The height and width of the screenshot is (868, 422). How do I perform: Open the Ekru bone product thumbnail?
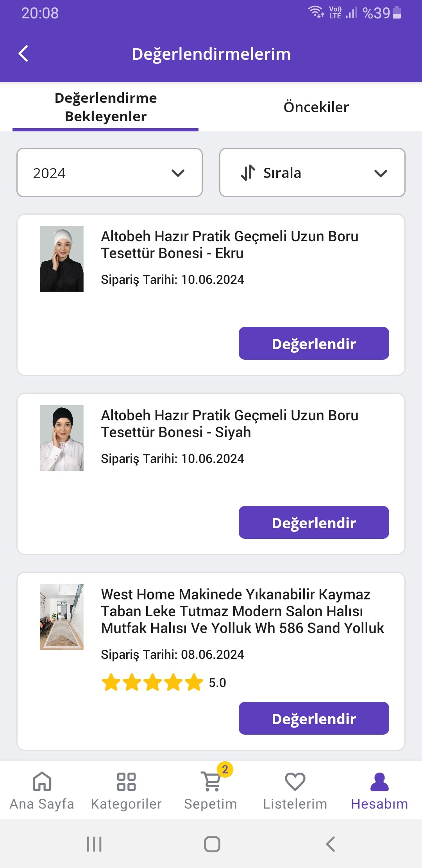[62, 259]
